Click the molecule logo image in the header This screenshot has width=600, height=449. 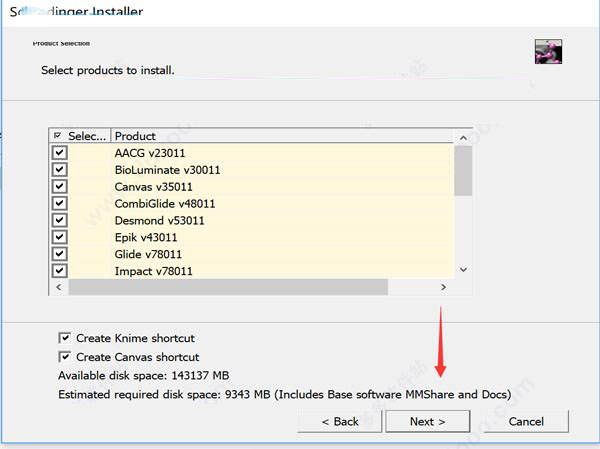548,52
